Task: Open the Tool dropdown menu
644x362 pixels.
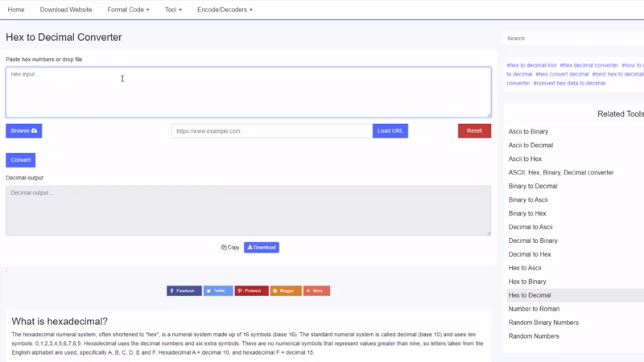Action: point(173,10)
